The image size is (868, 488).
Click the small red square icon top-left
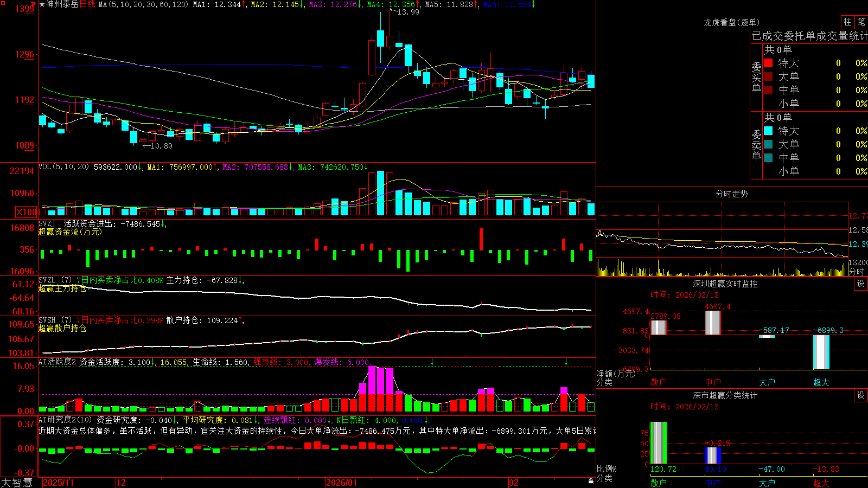pyautogui.click(x=3, y=3)
